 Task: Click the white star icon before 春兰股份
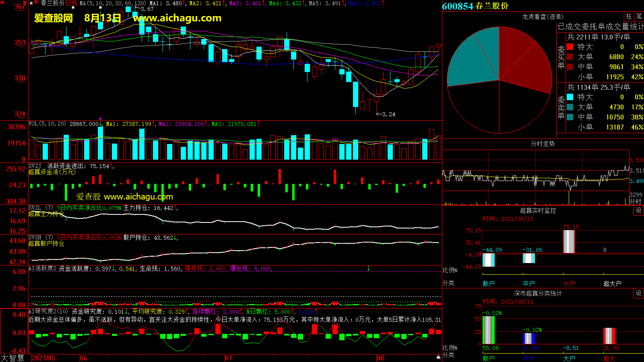pyautogui.click(x=31, y=3)
